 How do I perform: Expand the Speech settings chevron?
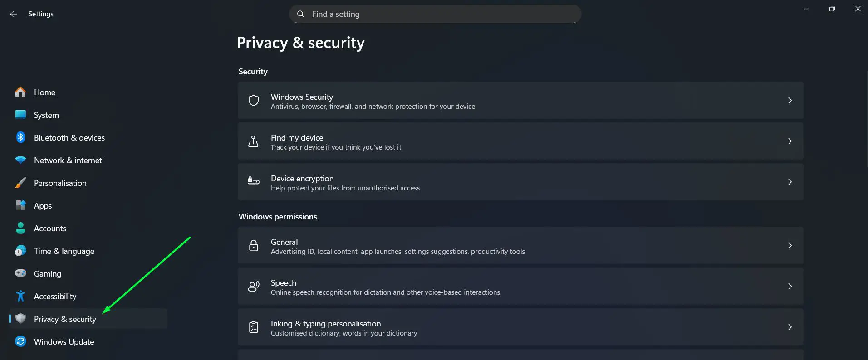(790, 286)
